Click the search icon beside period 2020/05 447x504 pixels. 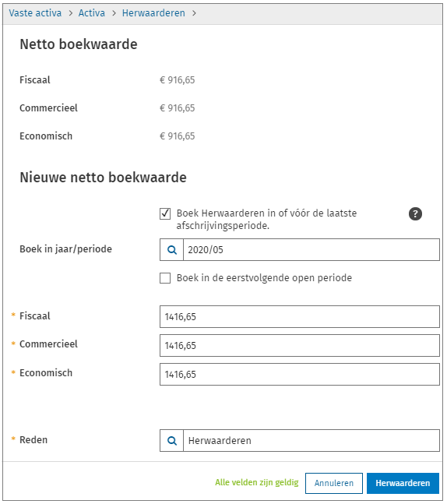click(x=172, y=250)
